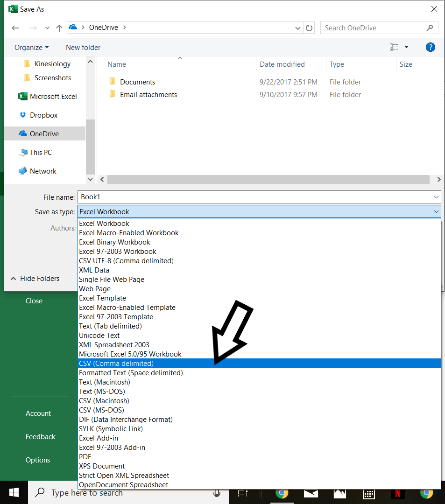The image size is (445, 504).
Task: Click the taskbar search box
Action: [x=128, y=492]
